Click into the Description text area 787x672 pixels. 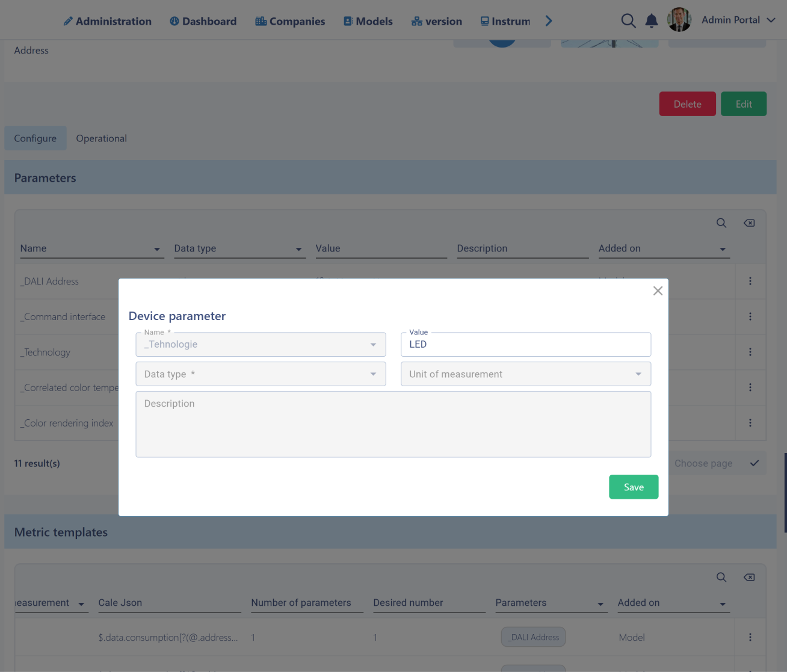click(x=393, y=424)
